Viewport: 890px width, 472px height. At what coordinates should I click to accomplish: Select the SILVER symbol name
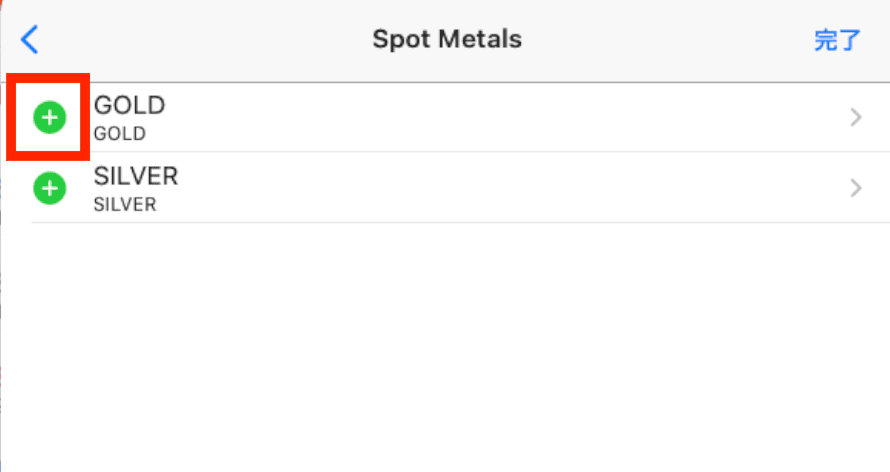(136, 176)
